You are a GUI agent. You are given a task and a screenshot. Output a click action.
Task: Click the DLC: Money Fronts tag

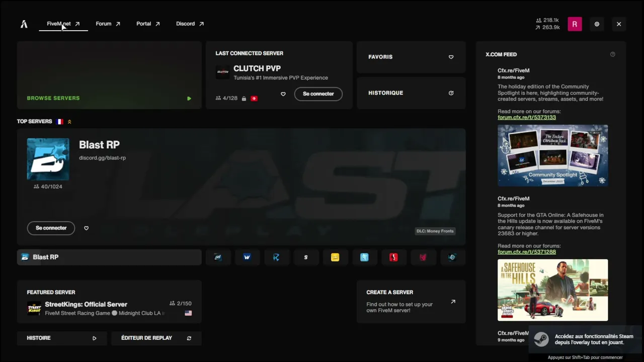click(435, 231)
